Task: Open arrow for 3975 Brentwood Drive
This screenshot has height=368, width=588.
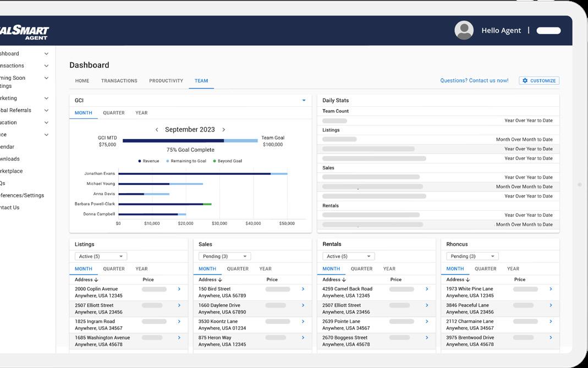Action: click(x=551, y=338)
